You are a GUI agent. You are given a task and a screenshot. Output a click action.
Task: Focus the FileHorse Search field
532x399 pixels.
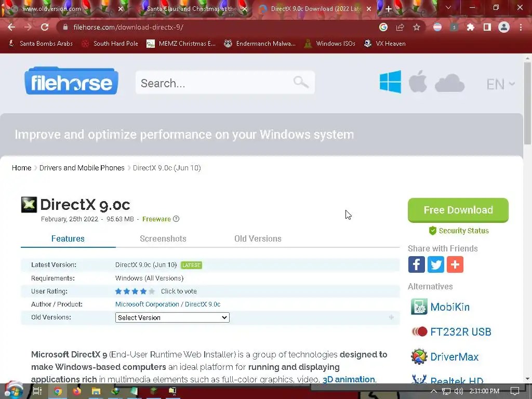tap(225, 83)
